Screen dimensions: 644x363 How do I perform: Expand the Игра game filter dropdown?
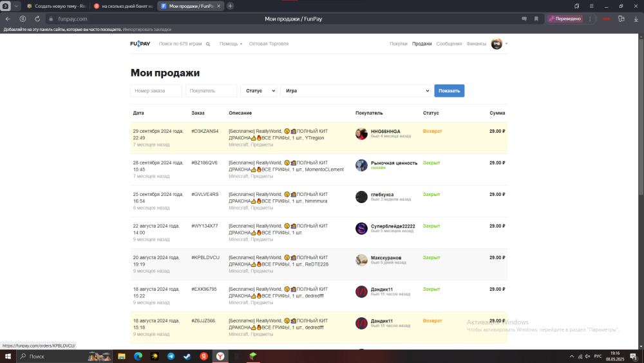pos(355,91)
